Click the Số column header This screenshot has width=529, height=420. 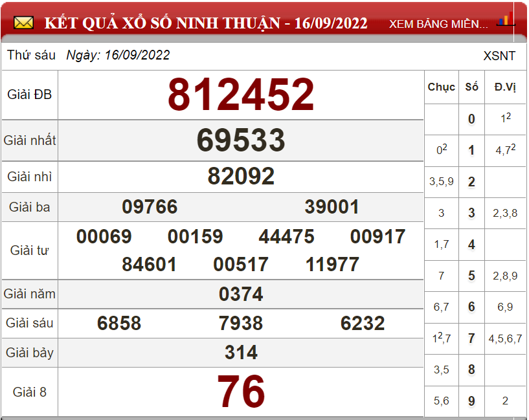click(x=471, y=87)
